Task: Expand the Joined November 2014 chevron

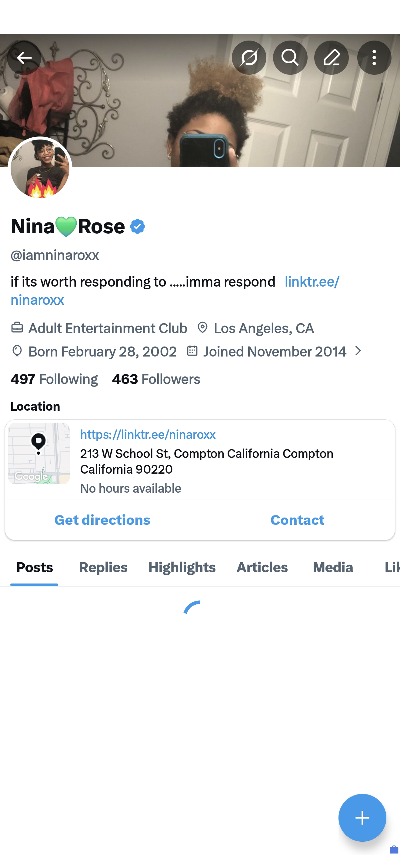Action: pyautogui.click(x=358, y=351)
